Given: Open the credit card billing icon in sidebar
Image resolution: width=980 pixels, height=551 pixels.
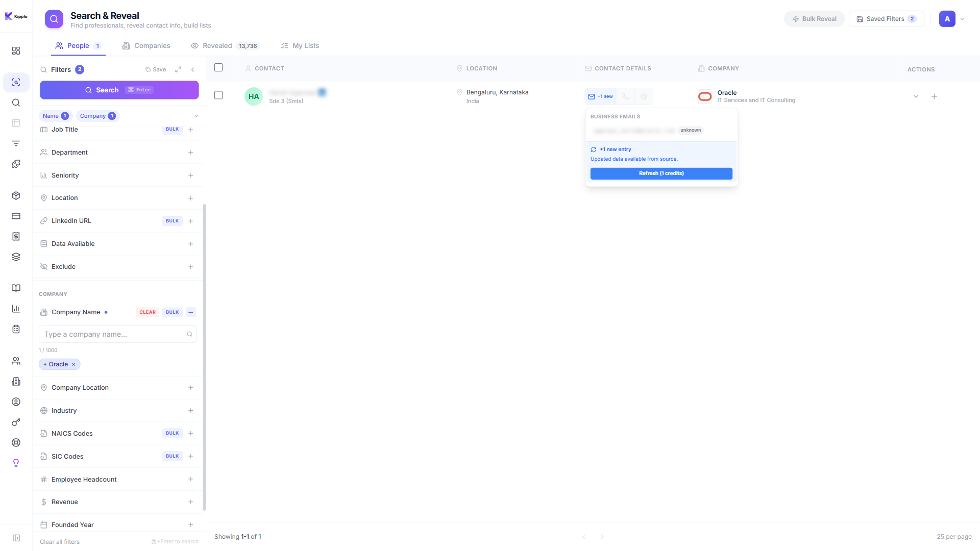Looking at the screenshot, I should [x=16, y=216].
